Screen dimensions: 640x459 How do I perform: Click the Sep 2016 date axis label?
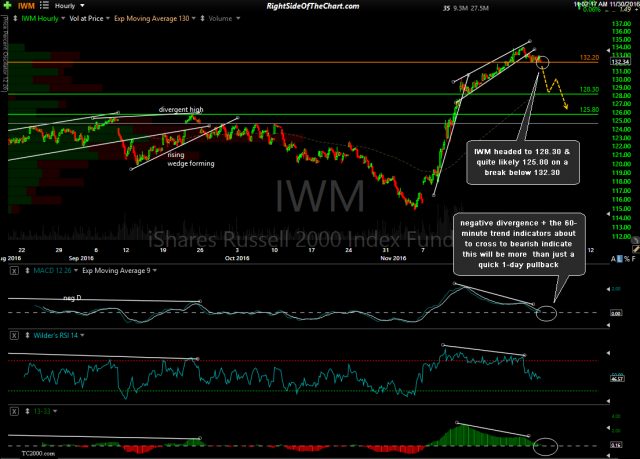coord(81,258)
